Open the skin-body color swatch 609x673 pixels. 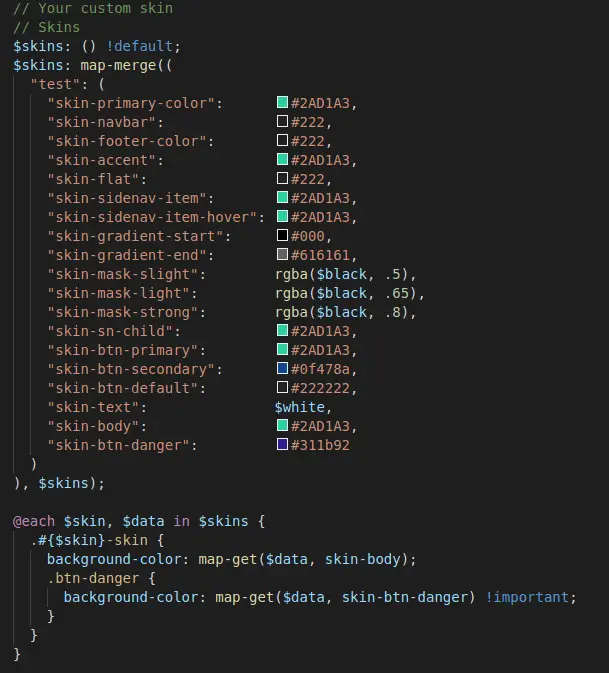click(x=282, y=425)
